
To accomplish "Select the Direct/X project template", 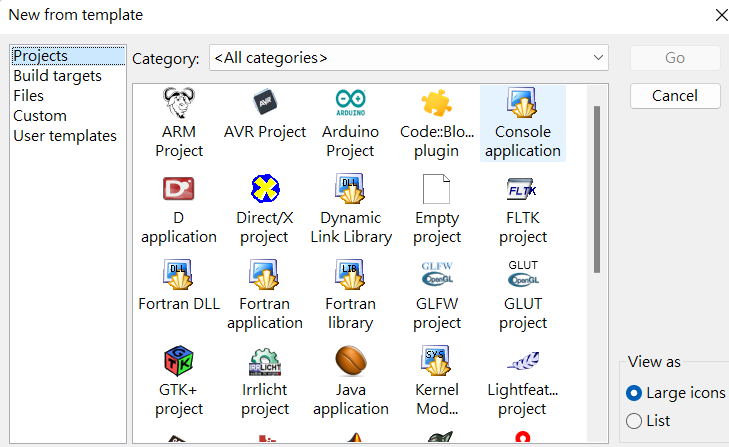I will 265,209.
